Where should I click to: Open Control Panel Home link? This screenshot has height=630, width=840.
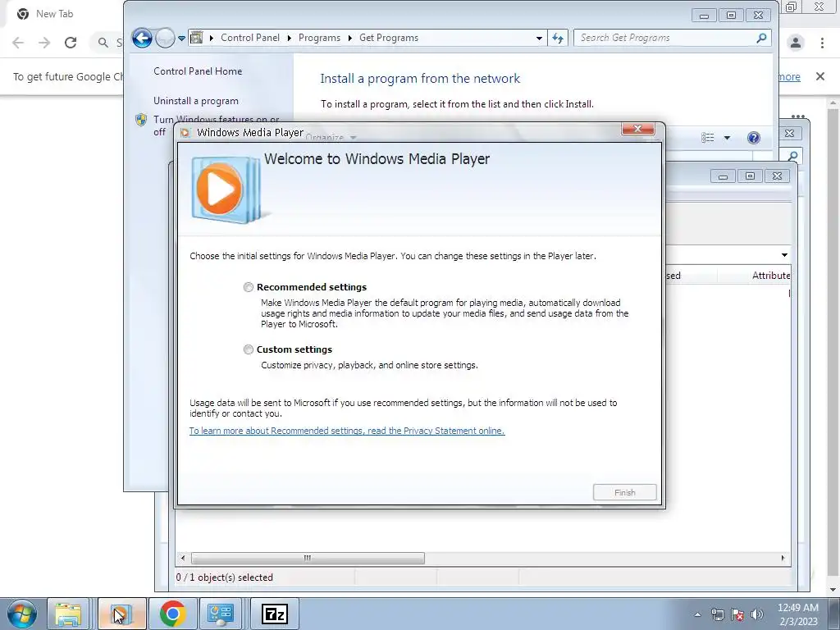pyautogui.click(x=198, y=71)
